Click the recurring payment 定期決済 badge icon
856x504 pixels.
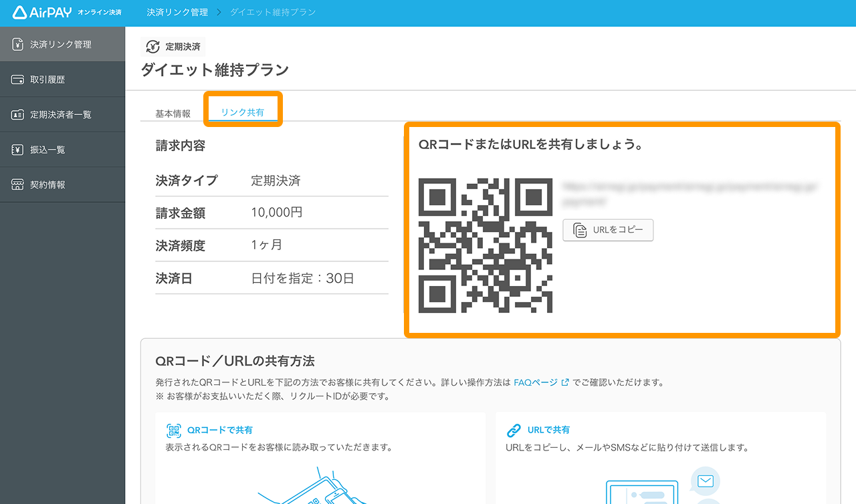[152, 47]
